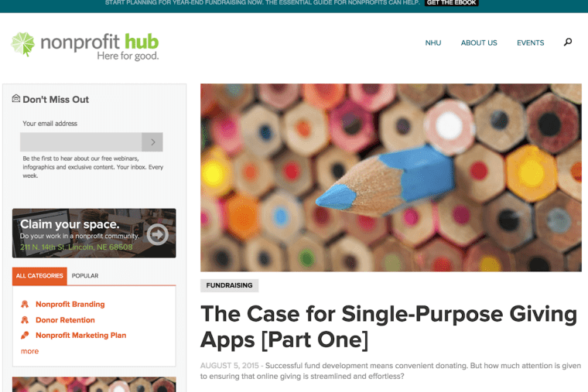Open the Fundraising category tag
The image size is (588, 392).
(229, 285)
